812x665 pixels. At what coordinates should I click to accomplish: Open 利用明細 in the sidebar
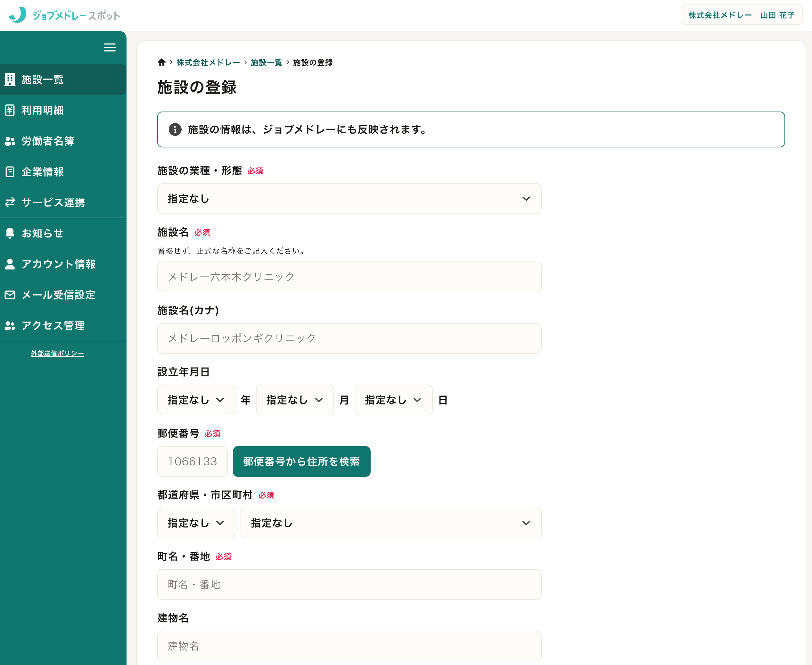click(63, 110)
